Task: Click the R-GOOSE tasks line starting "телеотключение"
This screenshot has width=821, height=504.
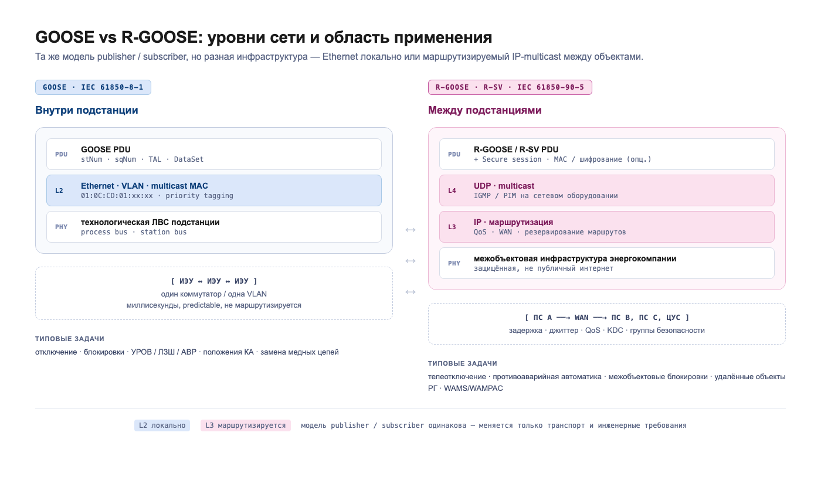Action: coord(607,377)
